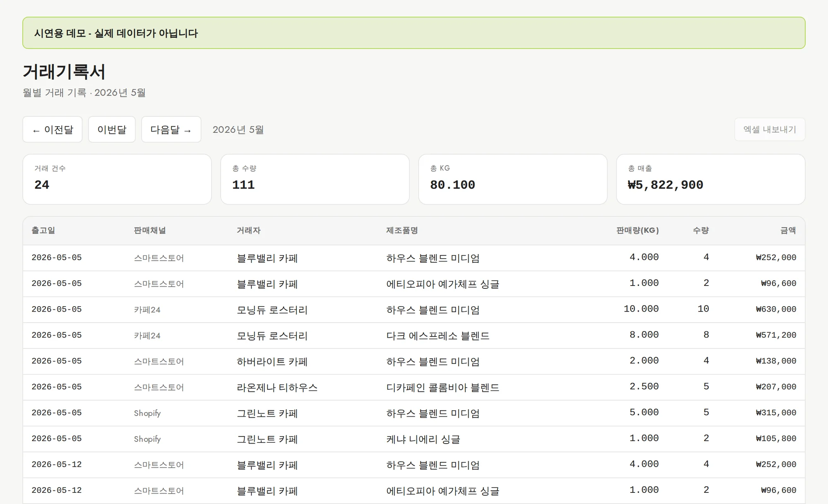Click the 10.000 KG value cell
The width and height of the screenshot is (828, 504).
tap(641, 309)
